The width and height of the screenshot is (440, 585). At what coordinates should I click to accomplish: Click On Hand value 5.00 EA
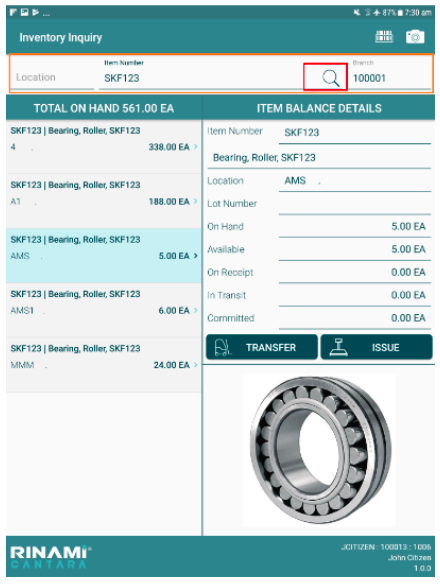tap(408, 226)
